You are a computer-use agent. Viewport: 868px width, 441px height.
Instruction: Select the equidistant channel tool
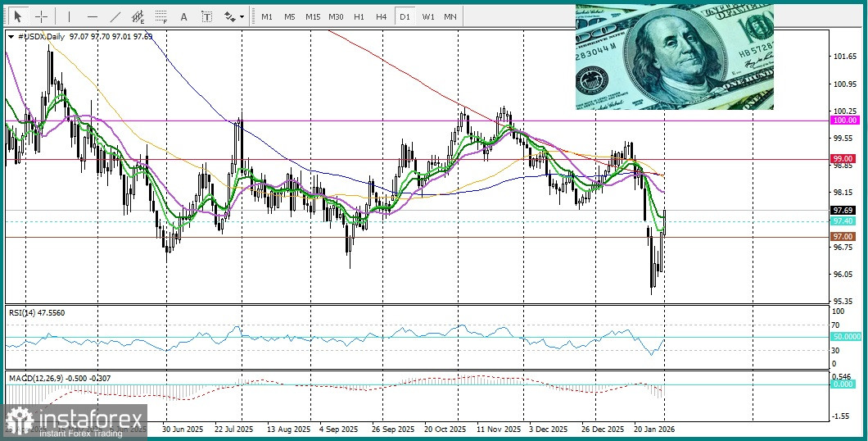[x=138, y=16]
